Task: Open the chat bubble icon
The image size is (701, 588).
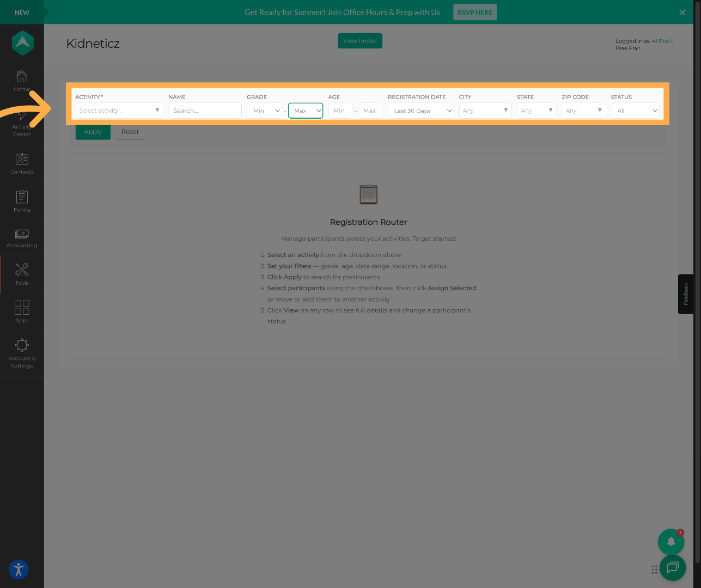Action: (x=673, y=568)
